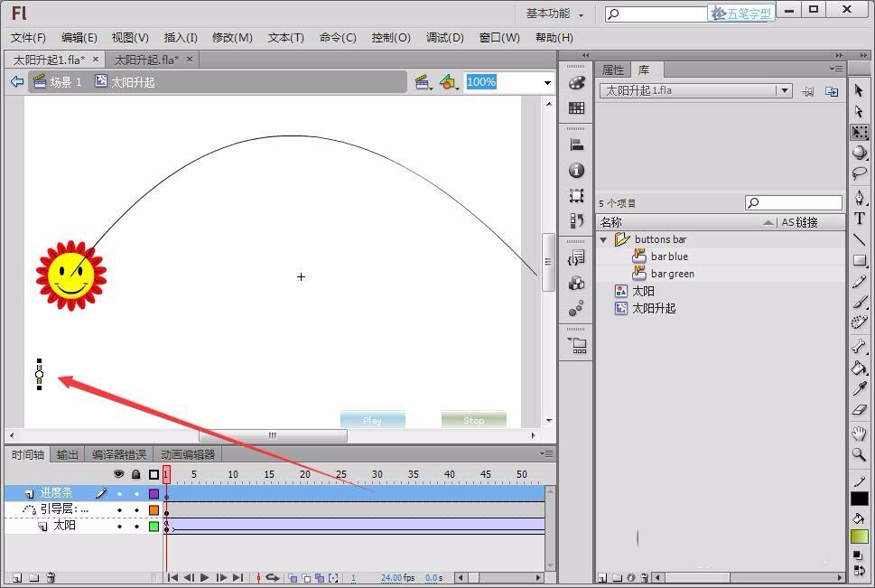Open the 修改(M) menu
The width and height of the screenshot is (875, 588).
coord(232,37)
